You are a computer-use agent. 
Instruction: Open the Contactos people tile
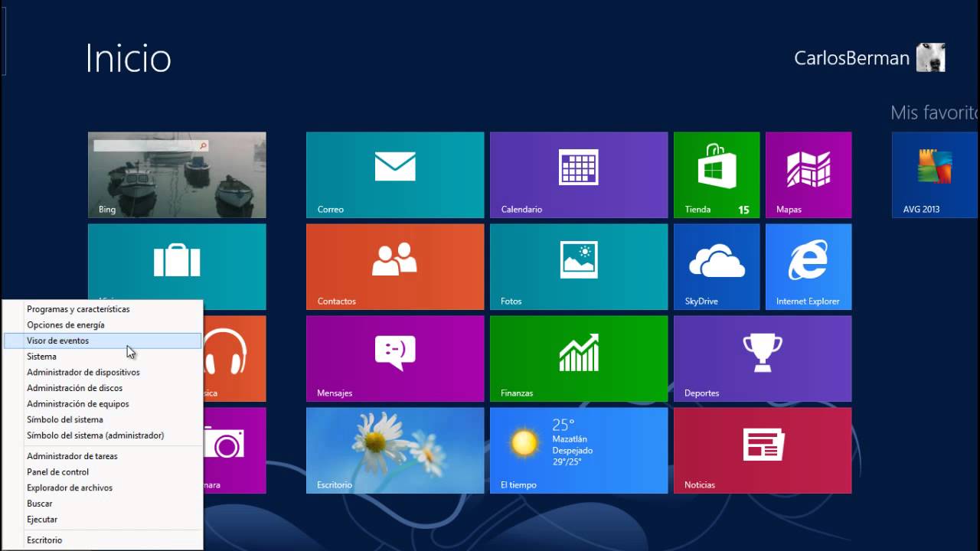click(395, 267)
